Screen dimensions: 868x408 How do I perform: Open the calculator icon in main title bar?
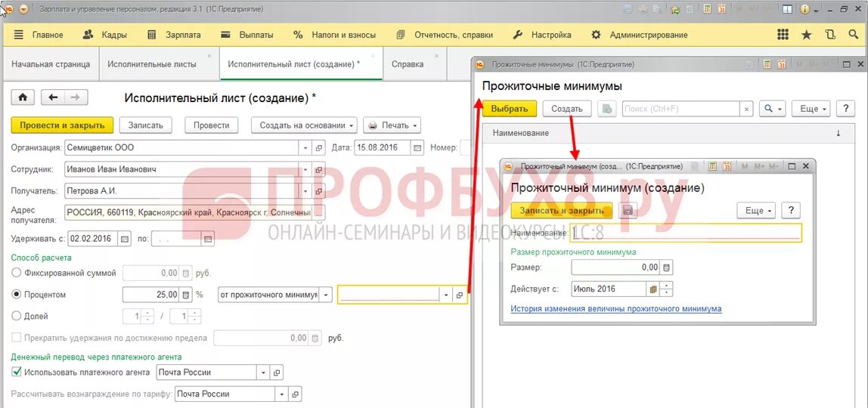[x=708, y=9]
